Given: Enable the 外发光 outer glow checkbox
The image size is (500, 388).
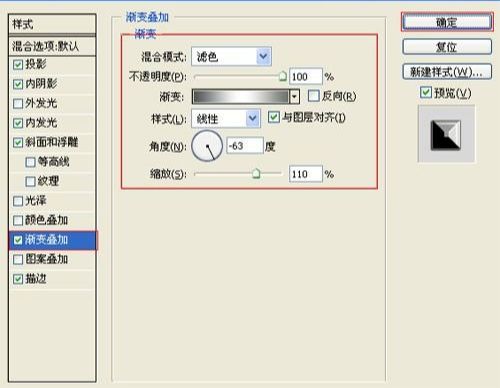Looking at the screenshot, I should click(18, 104).
